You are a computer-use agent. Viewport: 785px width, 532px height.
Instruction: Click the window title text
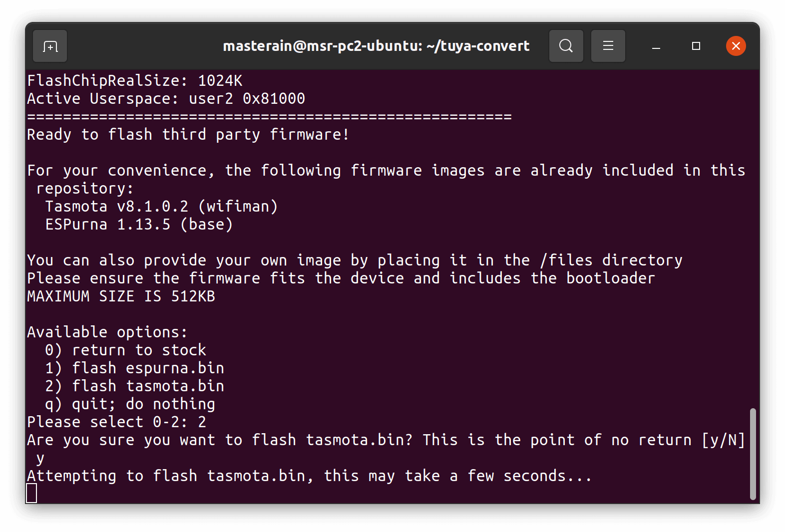376,46
